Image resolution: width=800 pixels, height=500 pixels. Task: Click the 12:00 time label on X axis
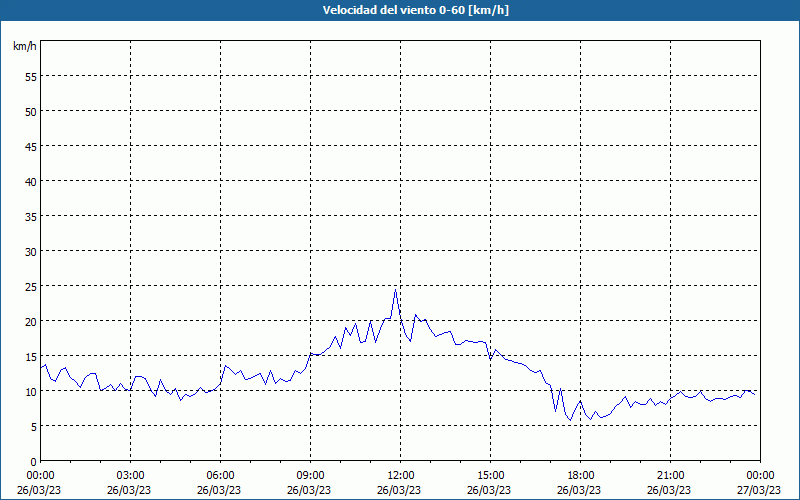coord(401,476)
